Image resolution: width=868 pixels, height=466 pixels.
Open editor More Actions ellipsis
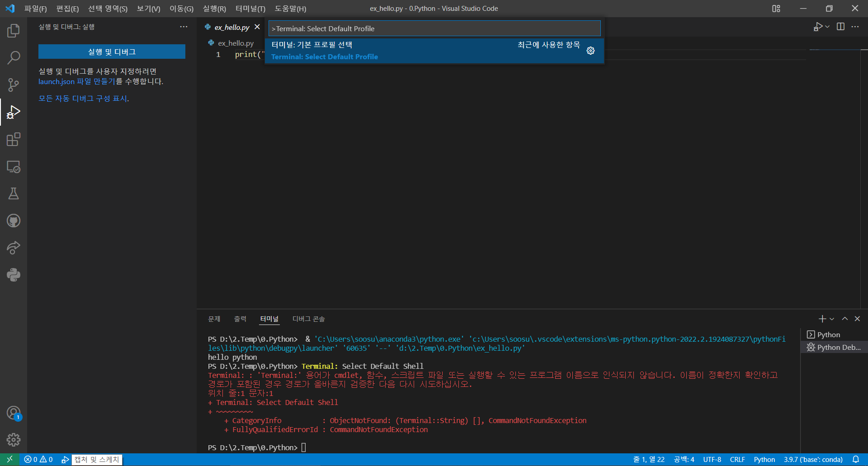pyautogui.click(x=855, y=27)
